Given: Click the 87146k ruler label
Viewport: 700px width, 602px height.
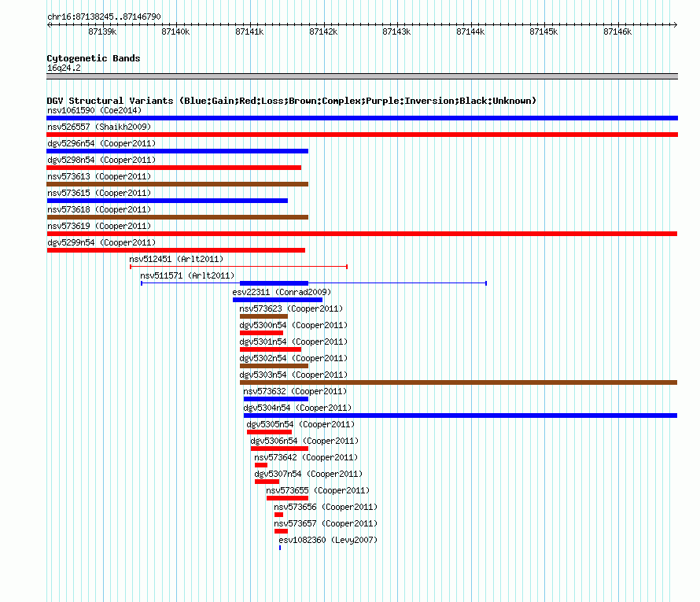Looking at the screenshot, I should coord(617,32).
